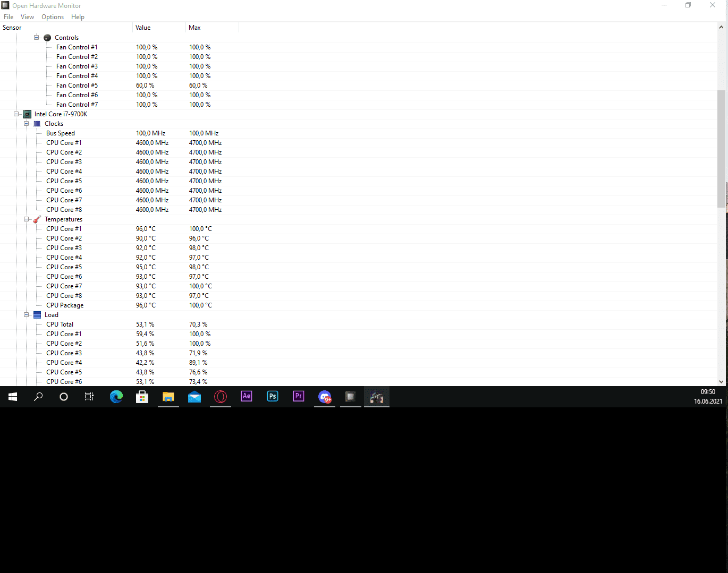Viewport: 728px width, 573px height.
Task: Click the Open Hardware Monitor title icon
Action: [5, 5]
